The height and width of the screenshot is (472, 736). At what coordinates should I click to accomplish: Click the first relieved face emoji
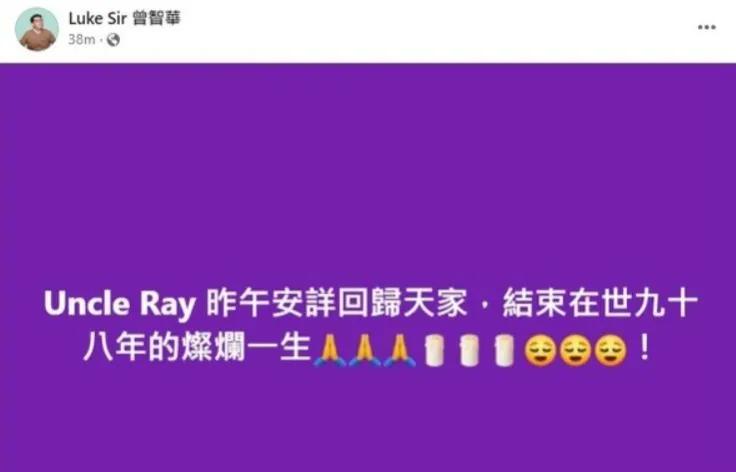point(540,350)
